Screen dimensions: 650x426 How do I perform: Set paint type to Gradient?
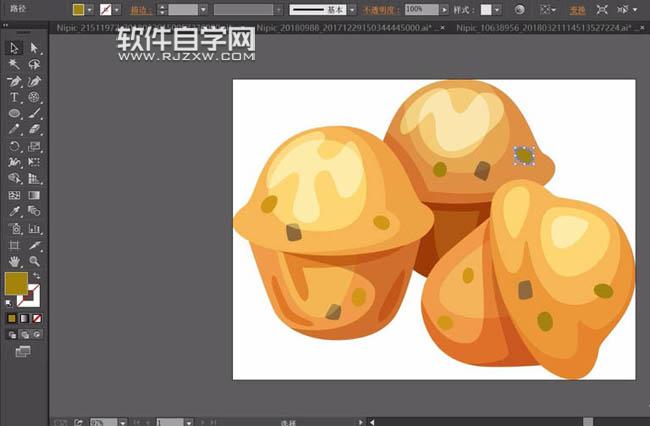click(x=24, y=318)
